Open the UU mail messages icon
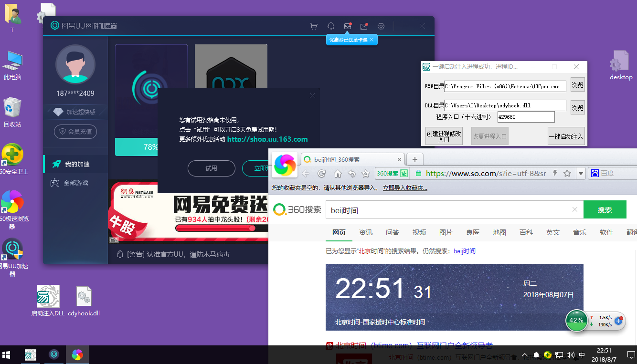The width and height of the screenshot is (637, 364). 364,26
